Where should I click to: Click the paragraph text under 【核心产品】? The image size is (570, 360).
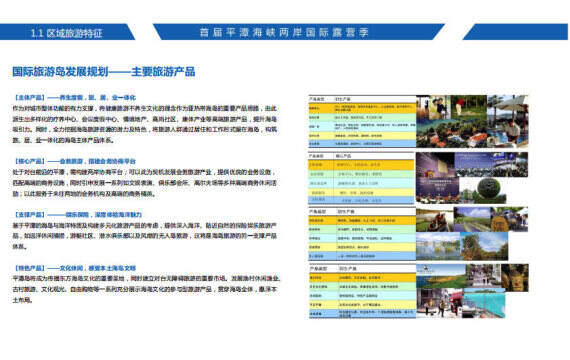145,183
